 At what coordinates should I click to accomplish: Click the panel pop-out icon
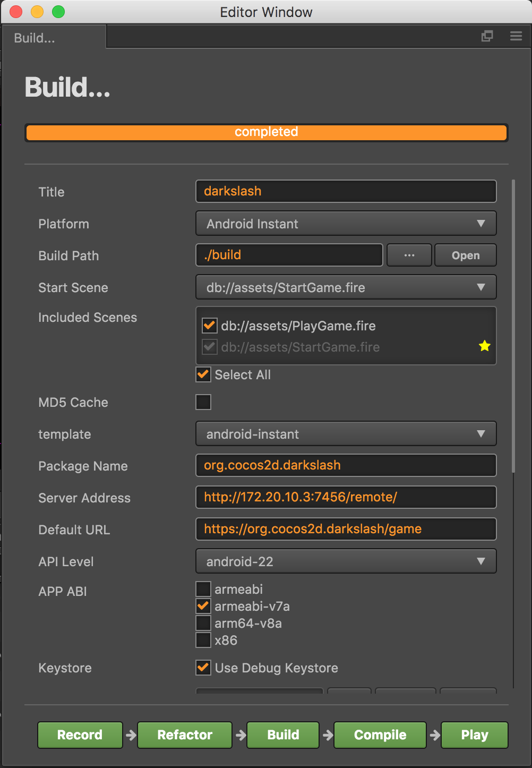pyautogui.click(x=487, y=36)
